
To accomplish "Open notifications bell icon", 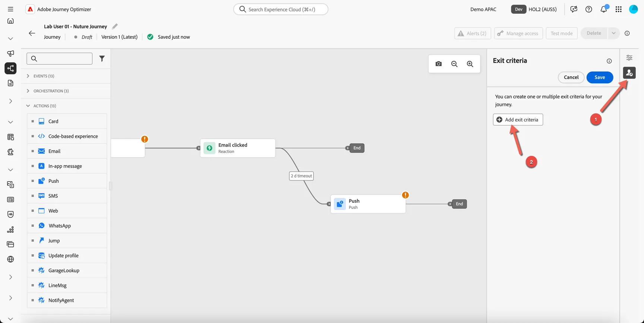I will click(604, 9).
